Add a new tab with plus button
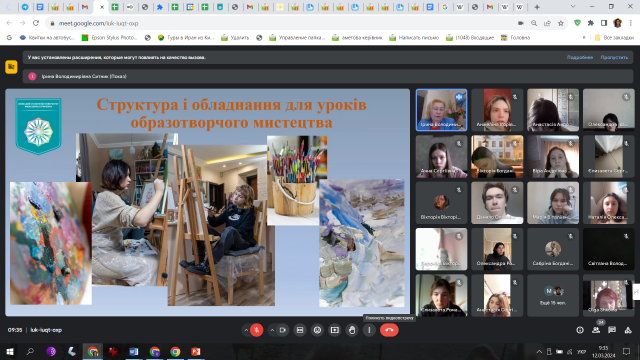 click(x=537, y=7)
